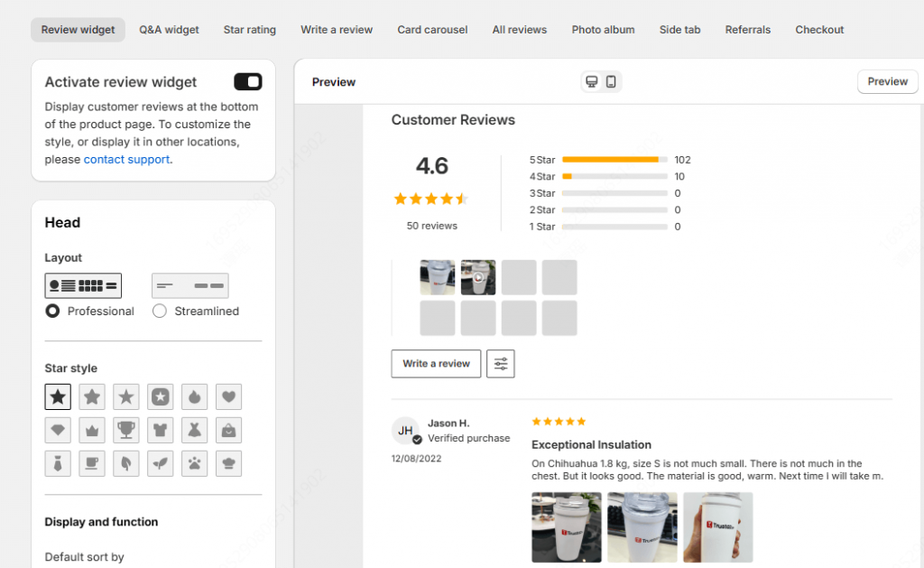Screen dimensions: 924x568
Task: Switch to the Checkout tab
Action: coord(818,29)
